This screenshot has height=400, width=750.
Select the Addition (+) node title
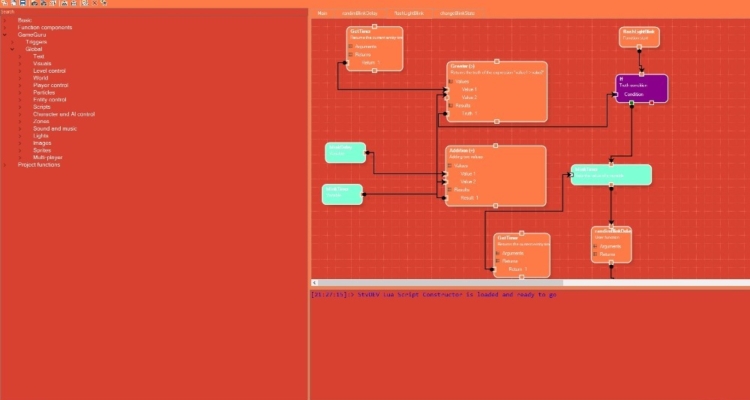coord(462,150)
